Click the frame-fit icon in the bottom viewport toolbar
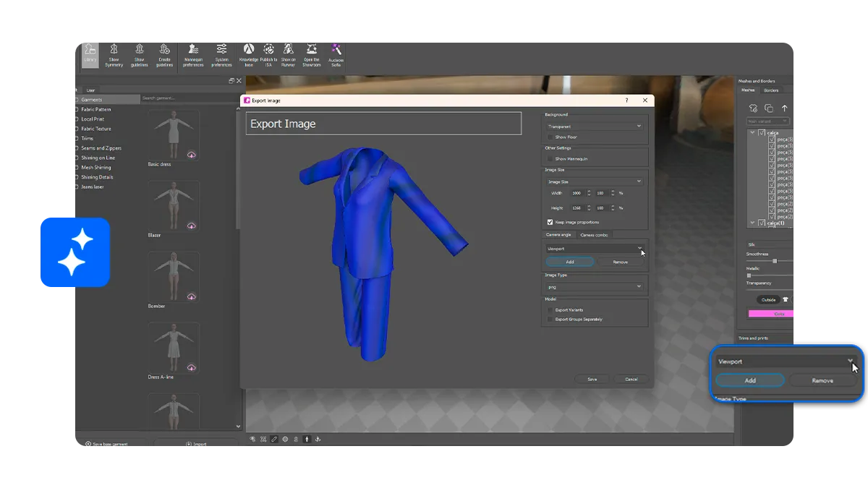The width and height of the screenshot is (868, 488). [263, 439]
